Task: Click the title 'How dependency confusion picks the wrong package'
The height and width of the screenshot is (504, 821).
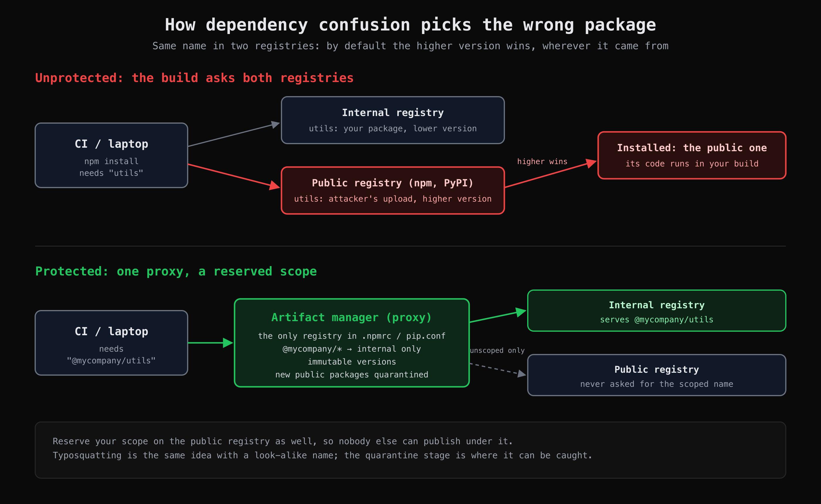Action: point(410,25)
